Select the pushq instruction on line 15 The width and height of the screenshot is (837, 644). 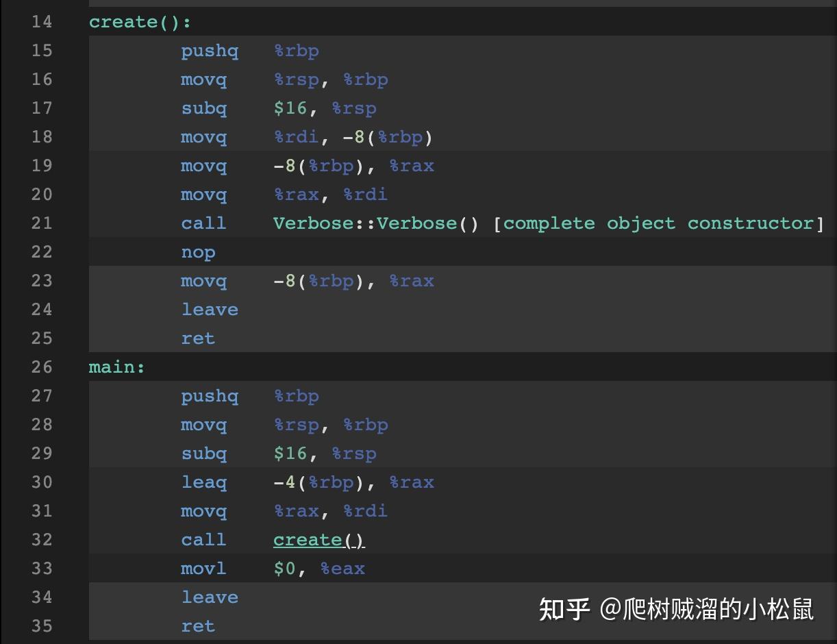pyautogui.click(x=210, y=50)
